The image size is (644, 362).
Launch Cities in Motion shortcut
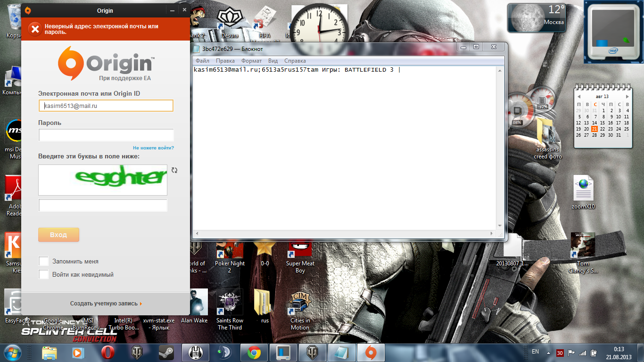(x=300, y=310)
